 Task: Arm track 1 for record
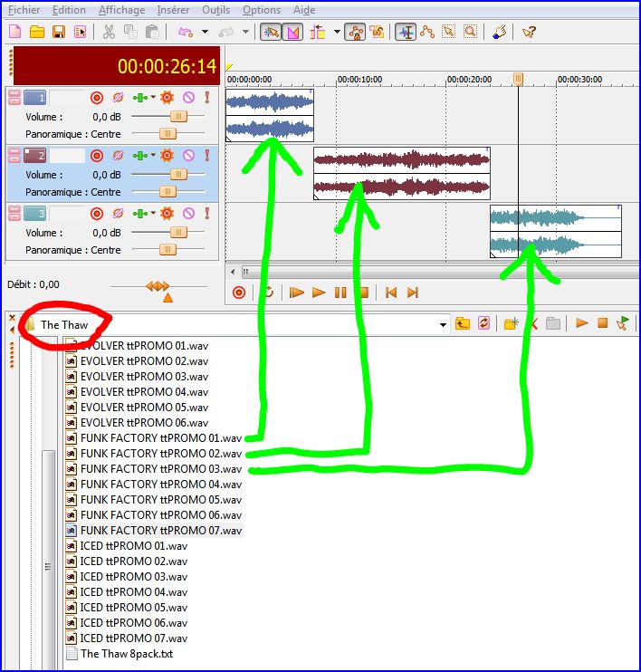pos(97,98)
